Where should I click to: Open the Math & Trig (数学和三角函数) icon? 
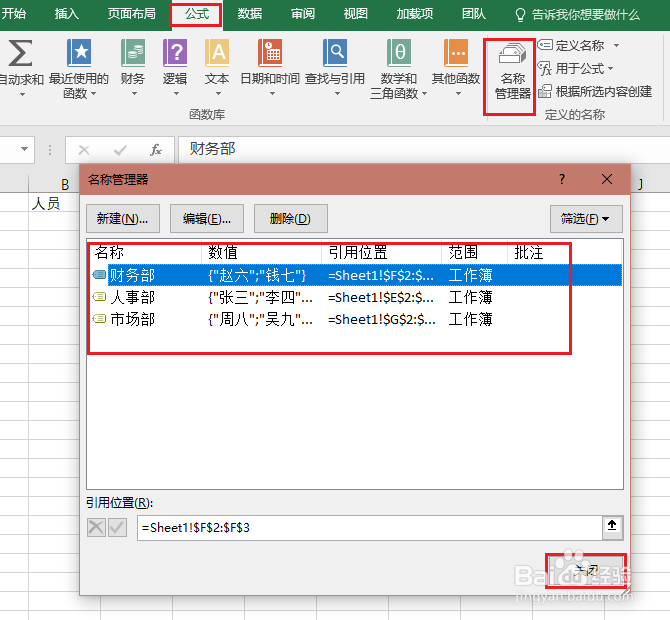coord(399,53)
